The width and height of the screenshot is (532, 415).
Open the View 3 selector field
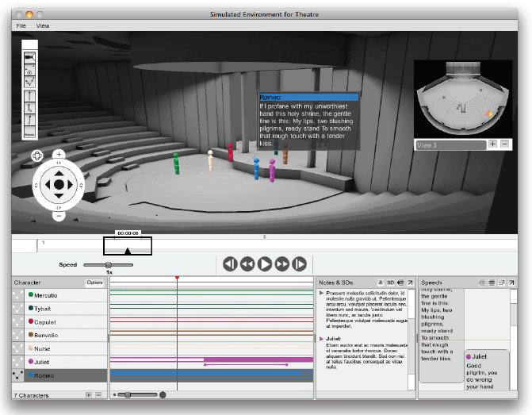pos(450,144)
